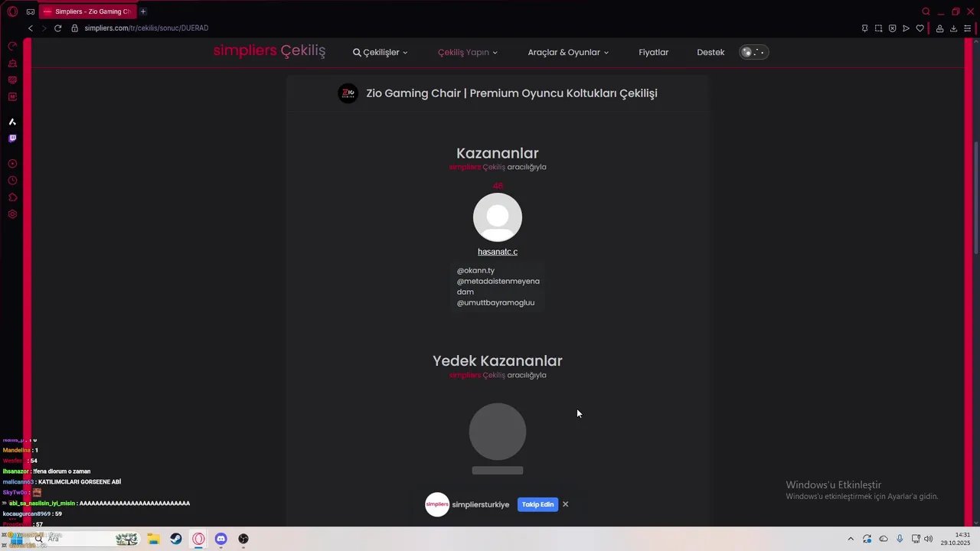Open File Explorer from the taskbar
The height and width of the screenshot is (551, 980).
[153, 539]
